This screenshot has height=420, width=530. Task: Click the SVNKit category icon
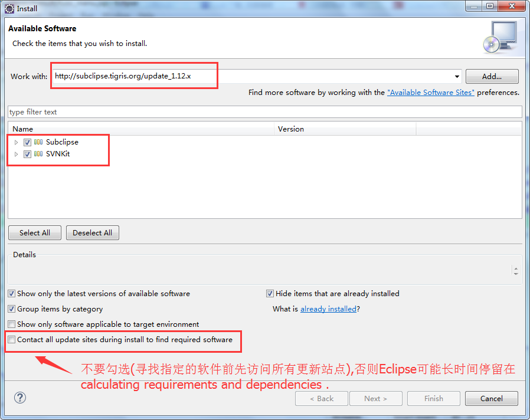pyautogui.click(x=38, y=154)
